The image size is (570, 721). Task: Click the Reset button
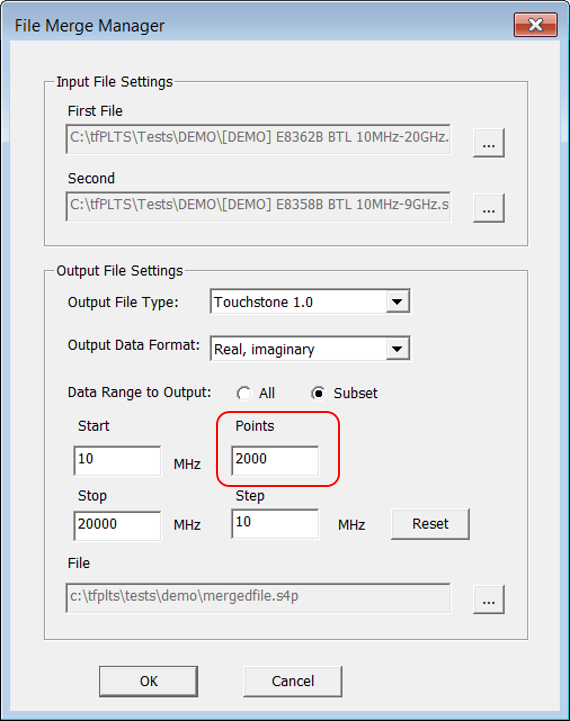[430, 524]
